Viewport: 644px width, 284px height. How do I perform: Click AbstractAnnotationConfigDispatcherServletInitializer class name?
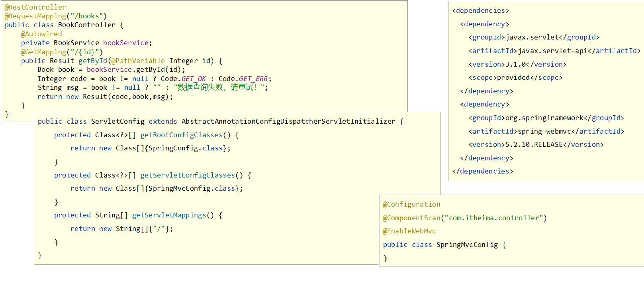pyautogui.click(x=288, y=121)
